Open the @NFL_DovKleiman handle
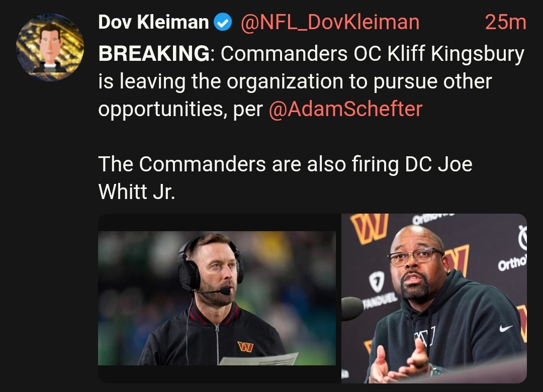543x392 pixels. 330,23
